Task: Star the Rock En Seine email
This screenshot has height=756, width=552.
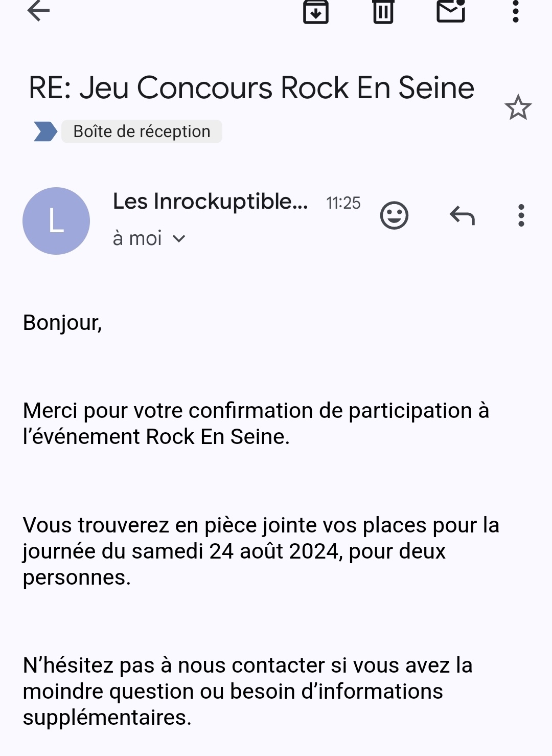Action: point(518,107)
